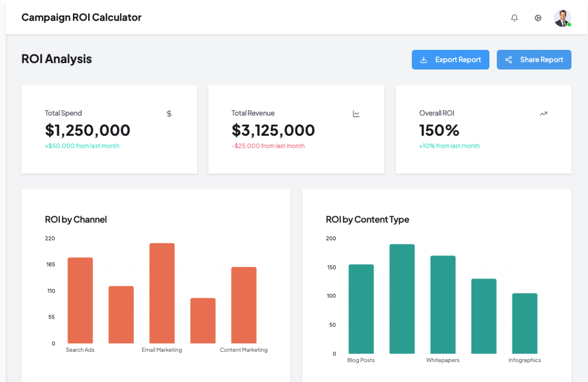Click the Infographics teal bar
588x382 pixels.
pyautogui.click(x=525, y=323)
